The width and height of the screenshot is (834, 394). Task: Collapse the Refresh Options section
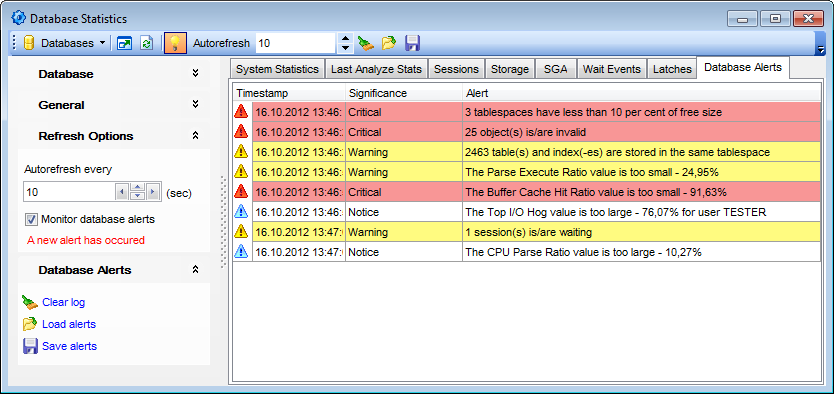pos(196,136)
